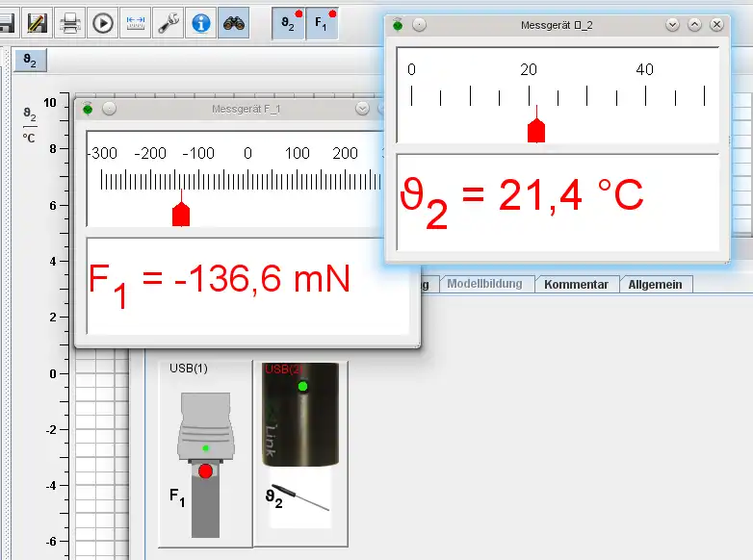The image size is (753, 560).
Task: Click the save floppy disk icon
Action: pos(7,22)
